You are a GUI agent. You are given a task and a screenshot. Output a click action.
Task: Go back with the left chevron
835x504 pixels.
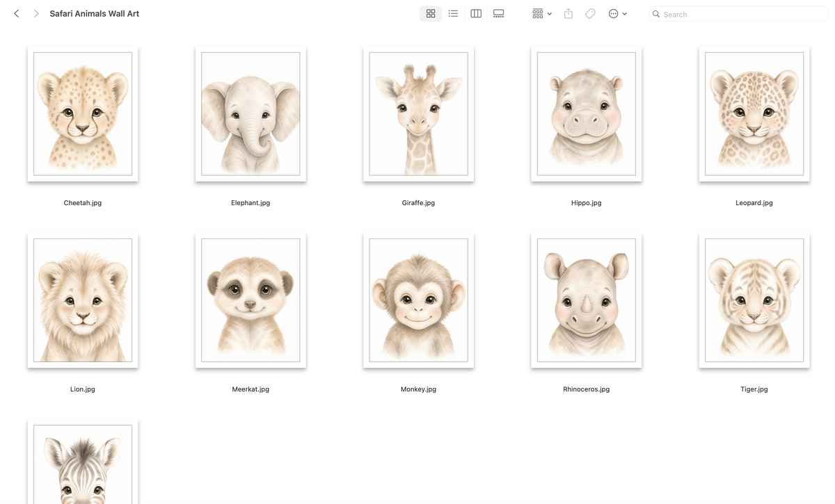[17, 14]
